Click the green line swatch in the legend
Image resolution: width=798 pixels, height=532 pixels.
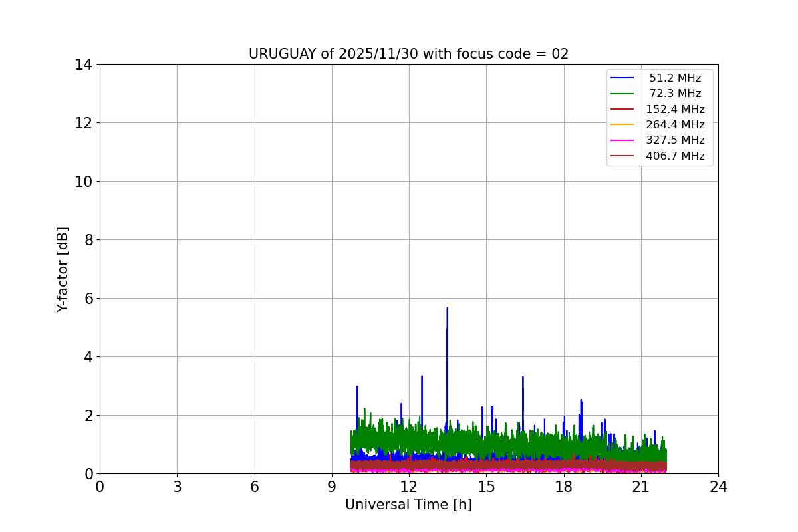pyautogui.click(x=622, y=94)
